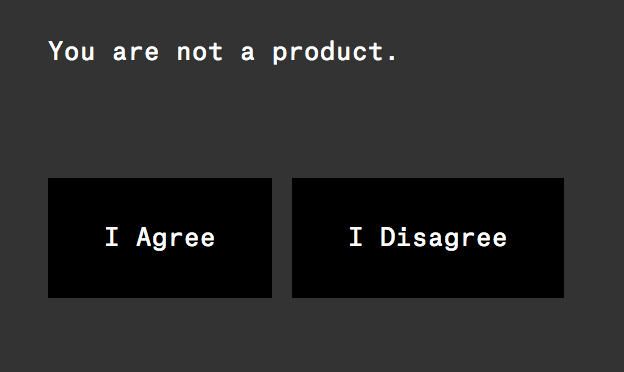
Task: Reject the statement using I Disagree
Action: (x=428, y=238)
